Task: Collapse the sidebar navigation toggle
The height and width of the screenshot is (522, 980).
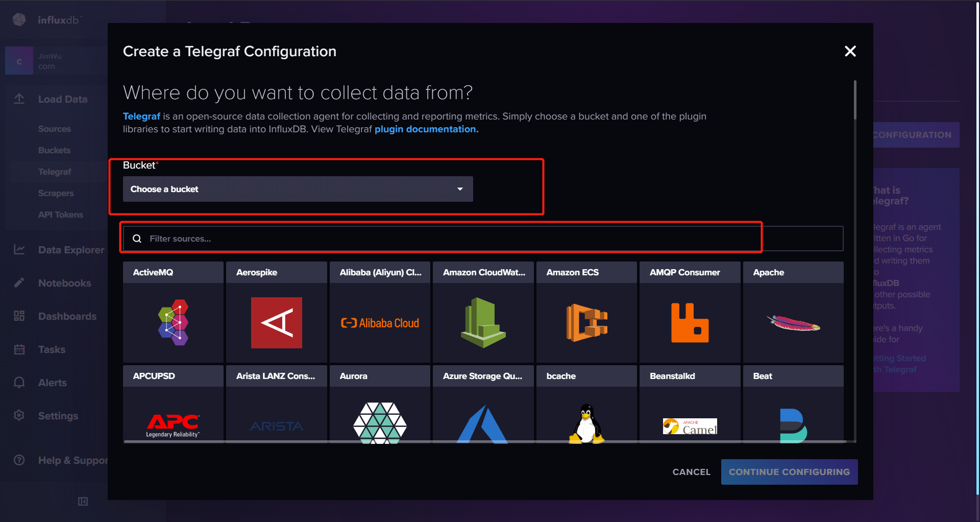Action: [x=83, y=502]
